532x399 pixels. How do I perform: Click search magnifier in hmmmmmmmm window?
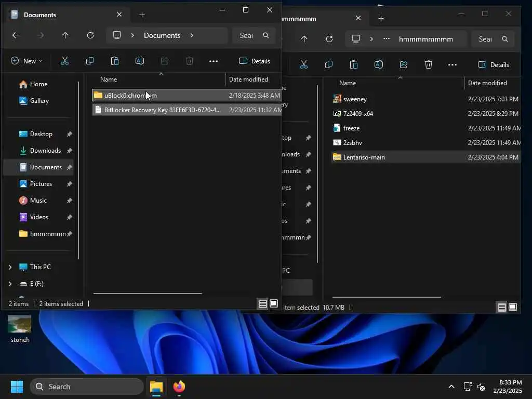(505, 39)
